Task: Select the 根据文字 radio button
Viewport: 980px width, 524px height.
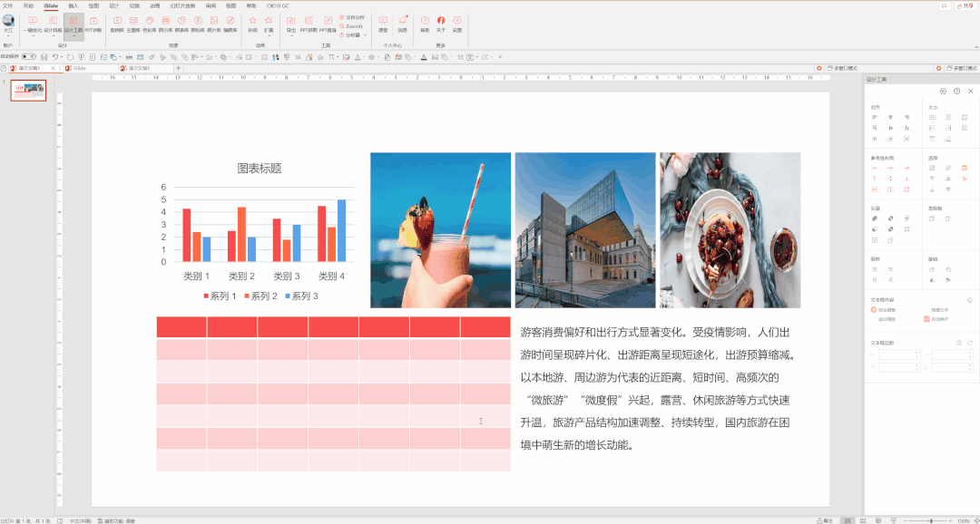Action: tap(926, 310)
